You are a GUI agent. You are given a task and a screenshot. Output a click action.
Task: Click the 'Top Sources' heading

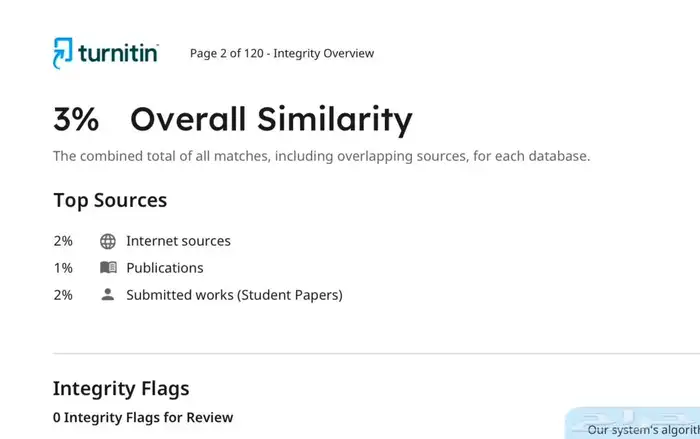click(x=110, y=200)
